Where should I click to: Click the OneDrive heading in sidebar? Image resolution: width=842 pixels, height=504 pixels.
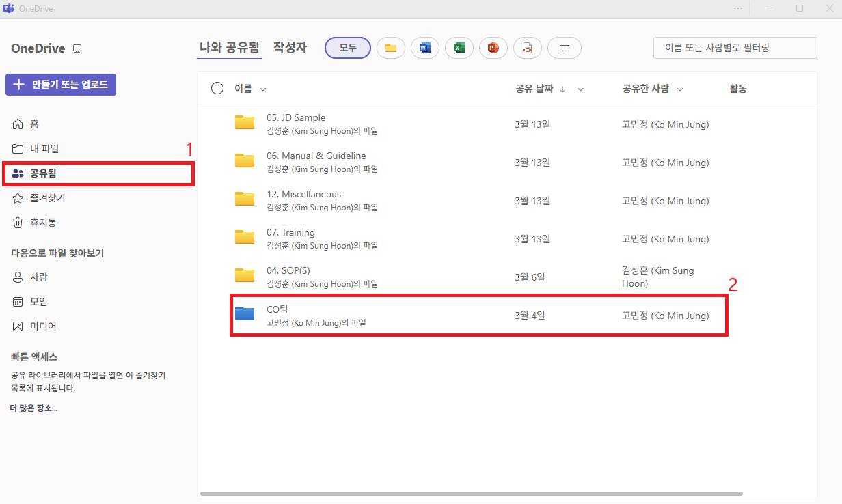[x=38, y=48]
